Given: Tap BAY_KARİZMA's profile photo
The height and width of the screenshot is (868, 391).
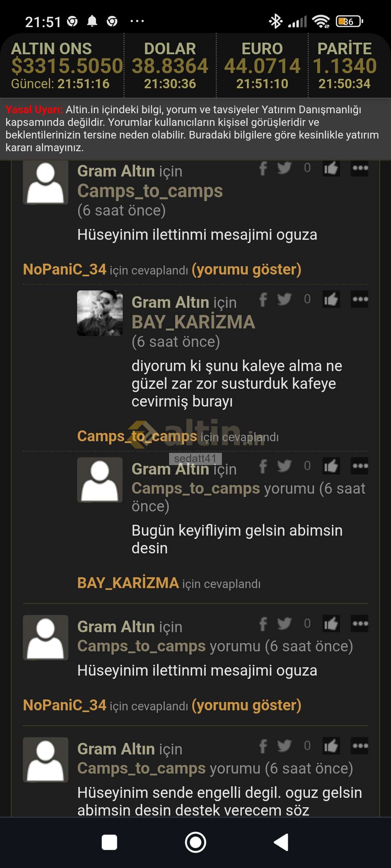Looking at the screenshot, I should (x=100, y=313).
